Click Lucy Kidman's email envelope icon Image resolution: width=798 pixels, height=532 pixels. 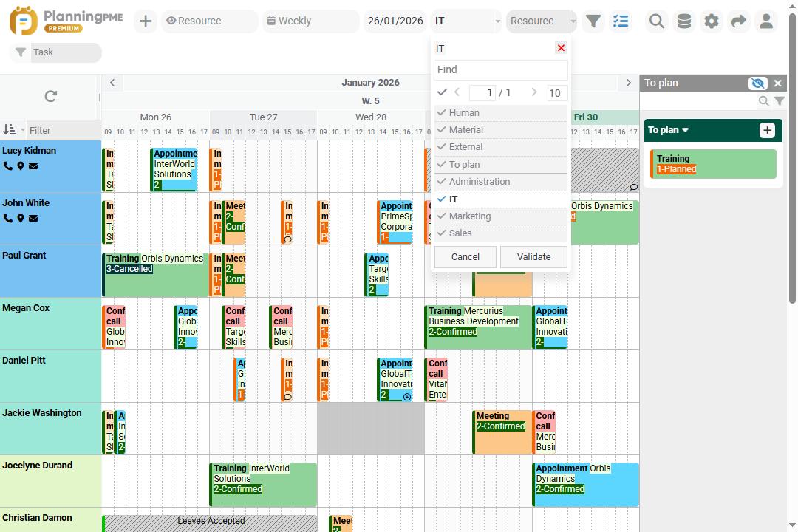tap(33, 166)
